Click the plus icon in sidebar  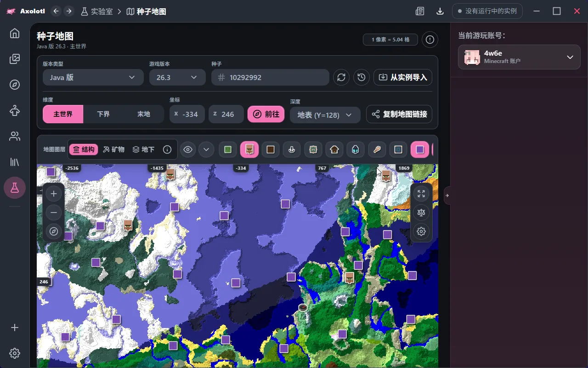pyautogui.click(x=15, y=328)
